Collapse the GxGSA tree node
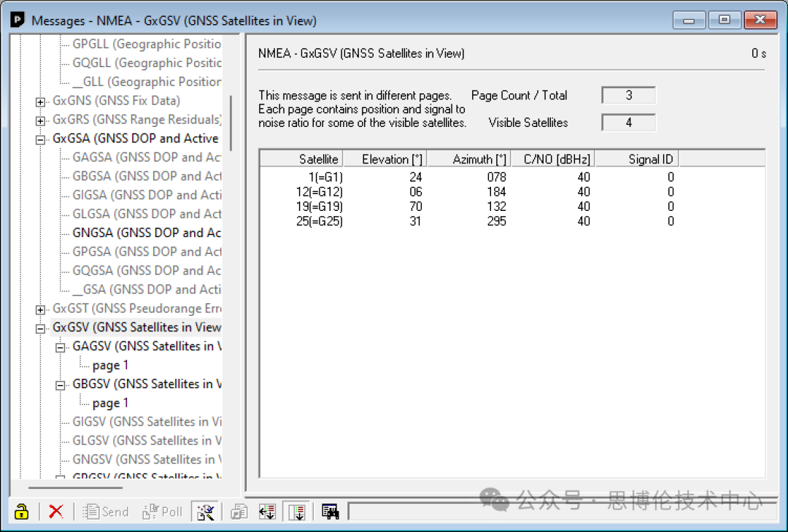Viewport: 788px width, 532px height. (x=41, y=139)
